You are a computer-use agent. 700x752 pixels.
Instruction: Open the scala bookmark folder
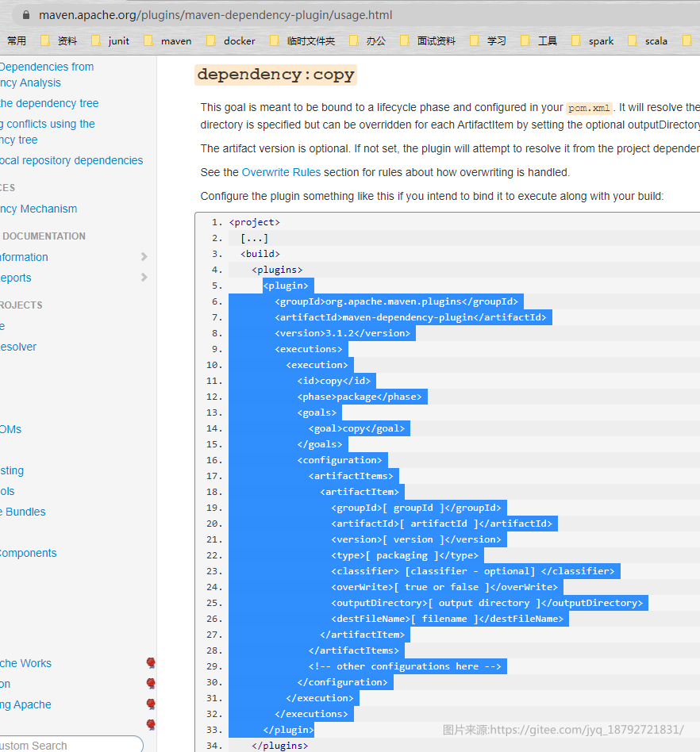pyautogui.click(x=648, y=40)
